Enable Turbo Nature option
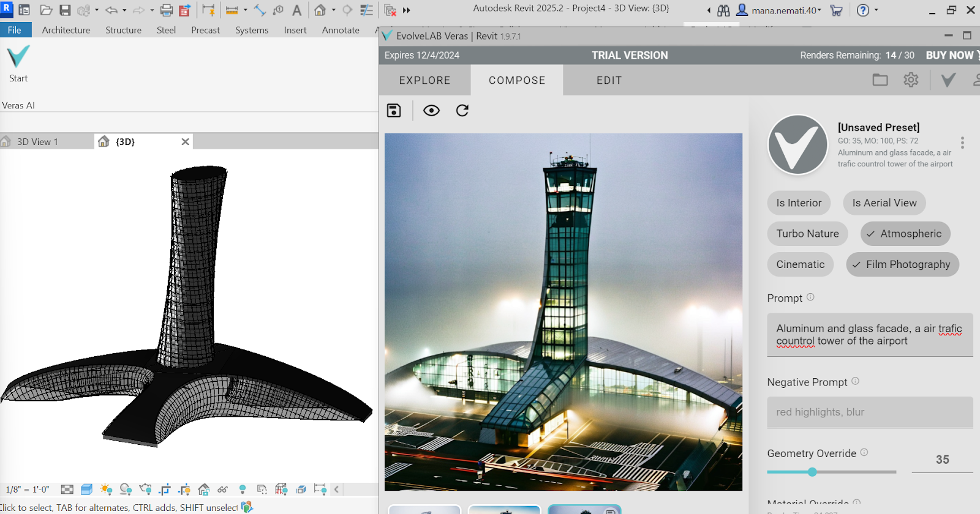Screen dimensions: 980x514 (x=807, y=234)
